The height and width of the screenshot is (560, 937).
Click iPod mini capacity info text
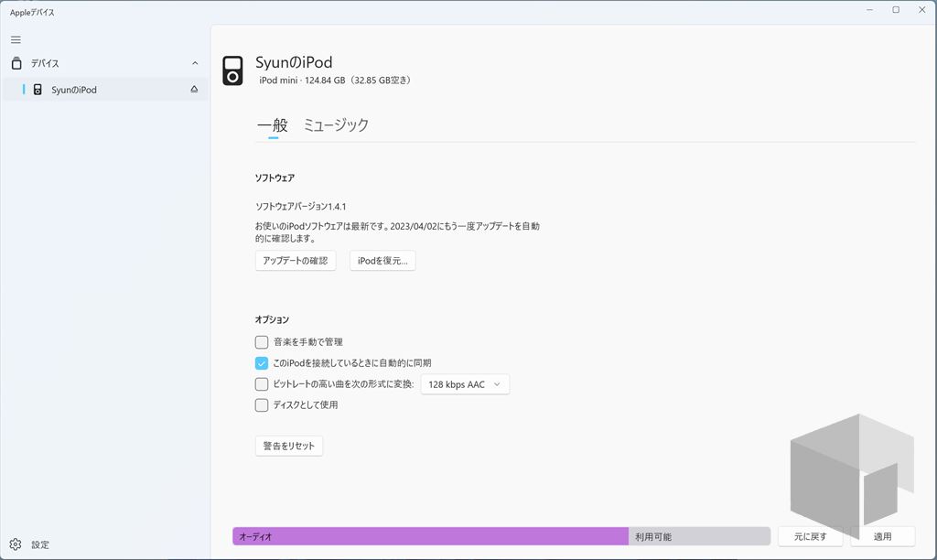335,81
